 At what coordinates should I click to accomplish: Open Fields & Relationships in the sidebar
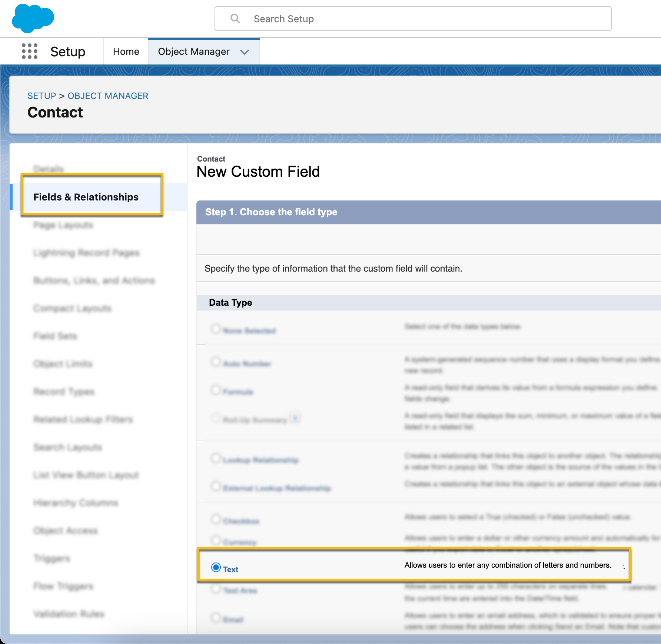(x=86, y=197)
